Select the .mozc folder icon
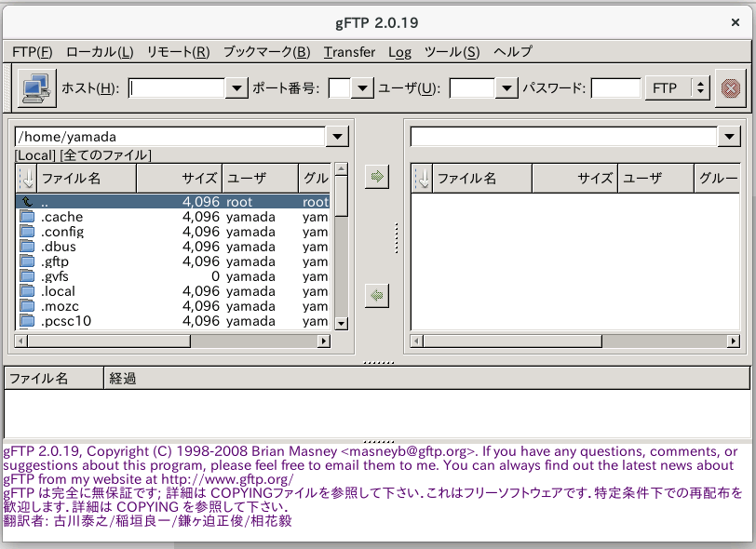This screenshot has width=756, height=549. click(27, 306)
